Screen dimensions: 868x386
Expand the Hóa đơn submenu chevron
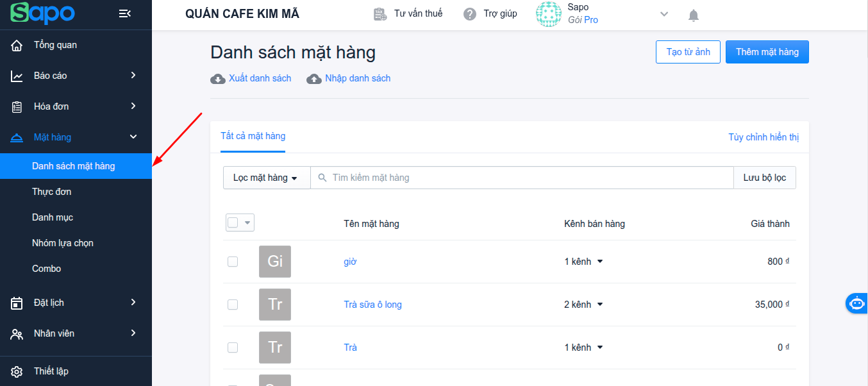[133, 106]
